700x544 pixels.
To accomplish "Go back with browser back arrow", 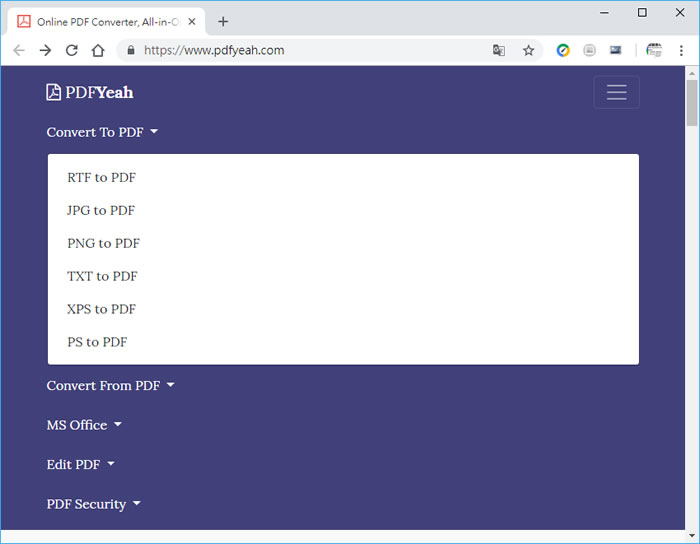I will click(x=19, y=50).
